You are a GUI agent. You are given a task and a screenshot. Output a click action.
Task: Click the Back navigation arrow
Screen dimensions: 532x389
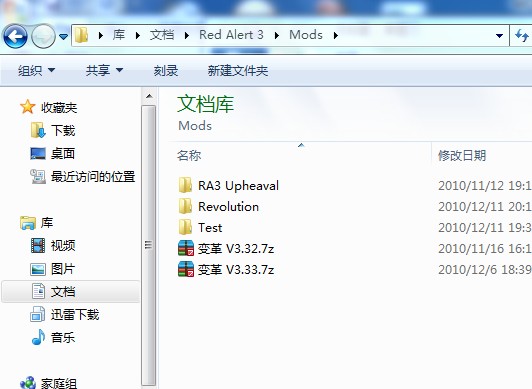(15, 36)
